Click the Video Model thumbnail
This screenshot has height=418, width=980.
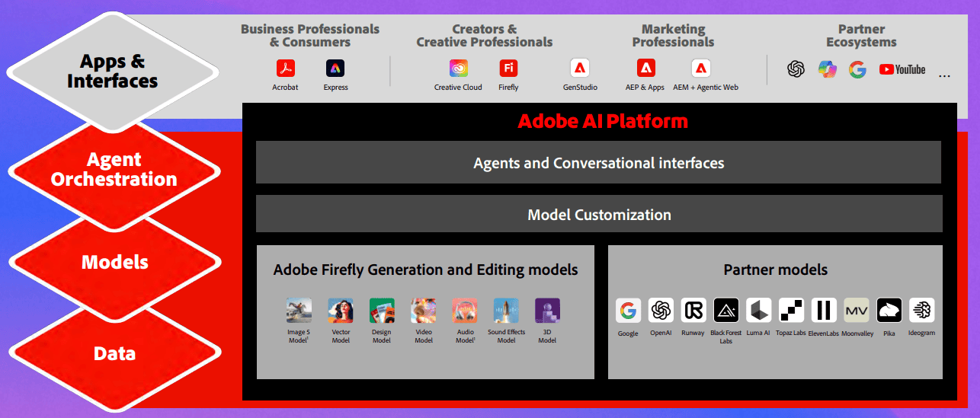point(424,311)
